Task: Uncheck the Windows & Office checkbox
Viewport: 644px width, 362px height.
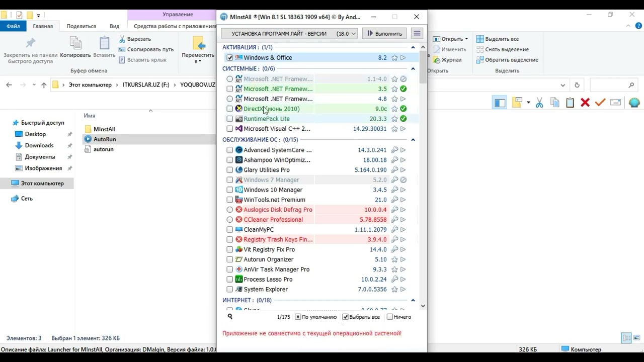Action: coord(230,58)
